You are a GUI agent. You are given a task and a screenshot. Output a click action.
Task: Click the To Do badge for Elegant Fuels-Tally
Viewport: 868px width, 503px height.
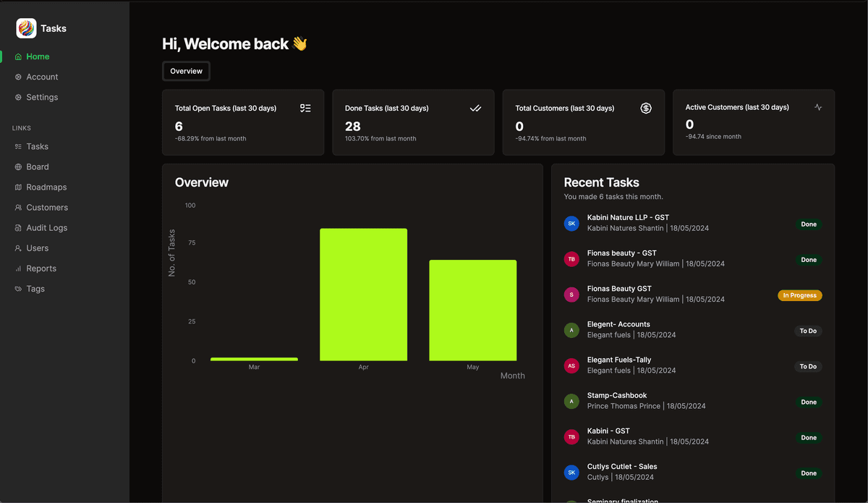(x=808, y=366)
